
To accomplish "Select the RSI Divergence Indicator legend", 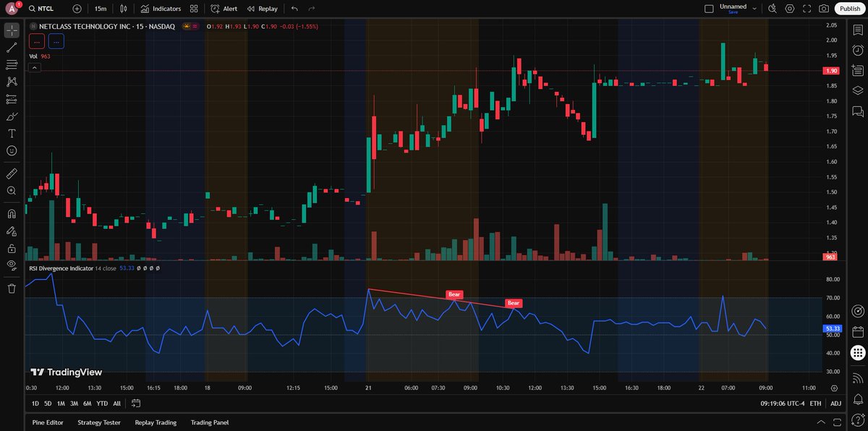I will click(x=61, y=268).
